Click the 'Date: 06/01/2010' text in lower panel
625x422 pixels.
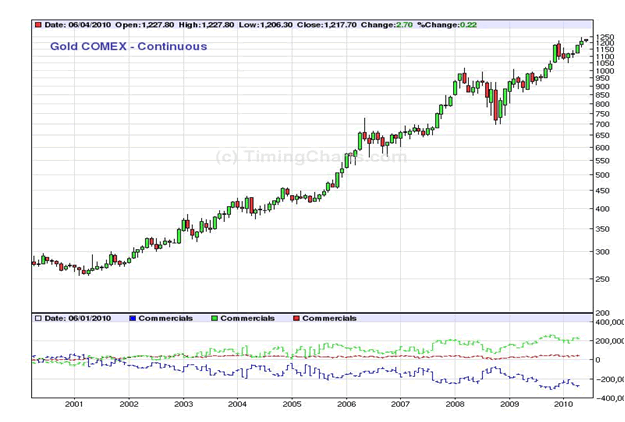coord(78,318)
